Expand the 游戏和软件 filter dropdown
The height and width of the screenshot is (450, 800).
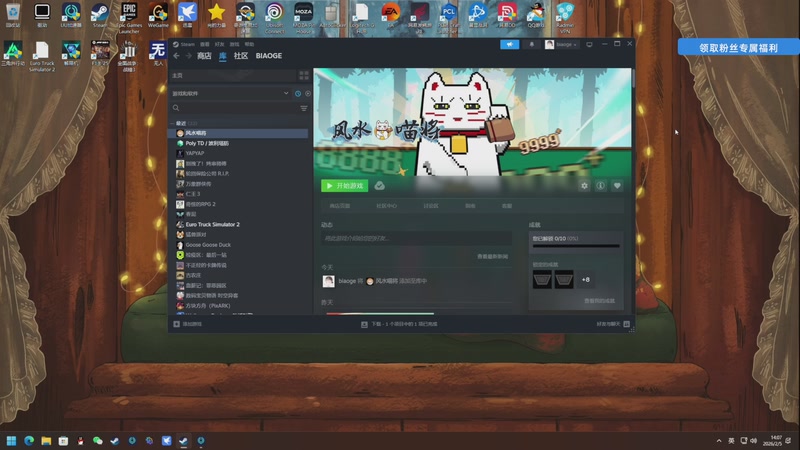(231, 93)
